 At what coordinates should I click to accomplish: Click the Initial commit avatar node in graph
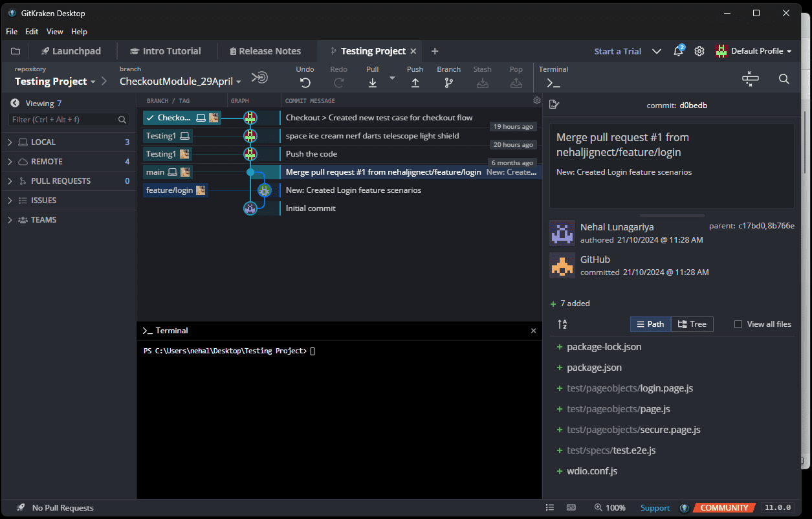(x=250, y=208)
